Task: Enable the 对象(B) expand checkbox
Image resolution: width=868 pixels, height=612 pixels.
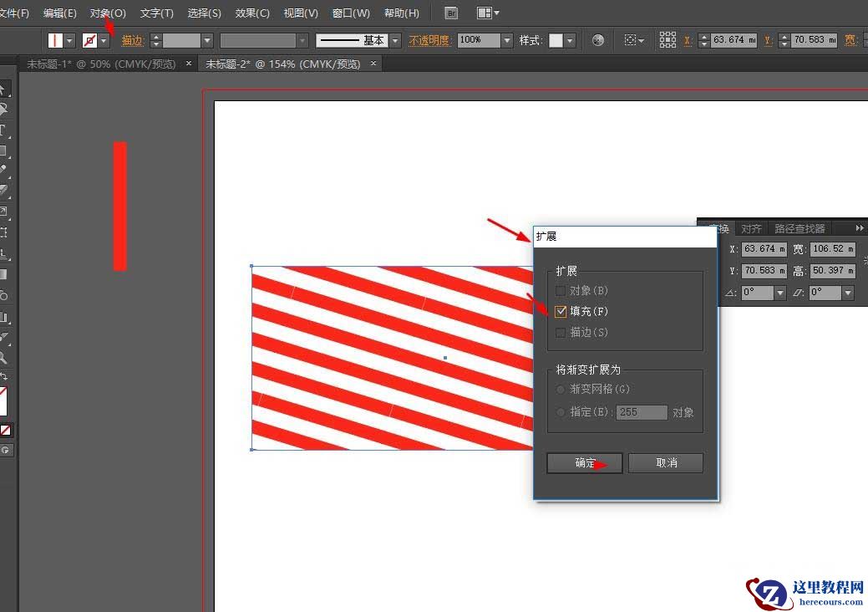Action: tap(560, 290)
